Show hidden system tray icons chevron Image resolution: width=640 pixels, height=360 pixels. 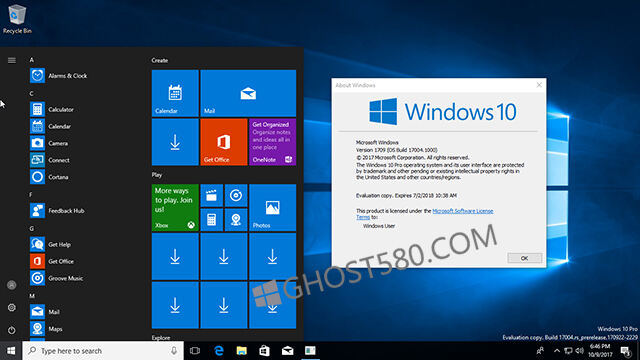(557, 351)
